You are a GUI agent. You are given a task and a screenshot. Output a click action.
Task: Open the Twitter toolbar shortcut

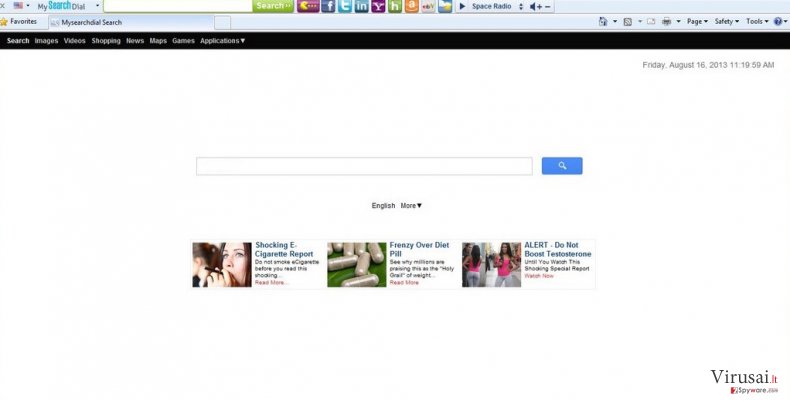345,6
